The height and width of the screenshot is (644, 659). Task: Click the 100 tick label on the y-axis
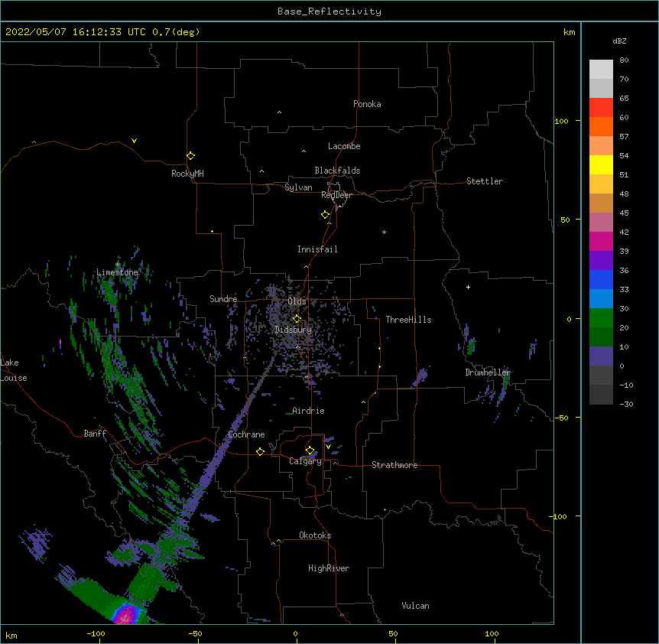(x=561, y=121)
